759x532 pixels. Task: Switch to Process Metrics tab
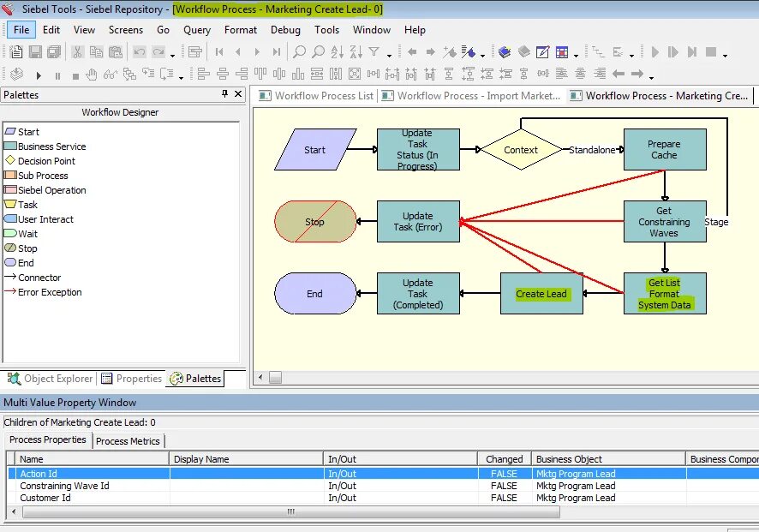click(x=128, y=441)
